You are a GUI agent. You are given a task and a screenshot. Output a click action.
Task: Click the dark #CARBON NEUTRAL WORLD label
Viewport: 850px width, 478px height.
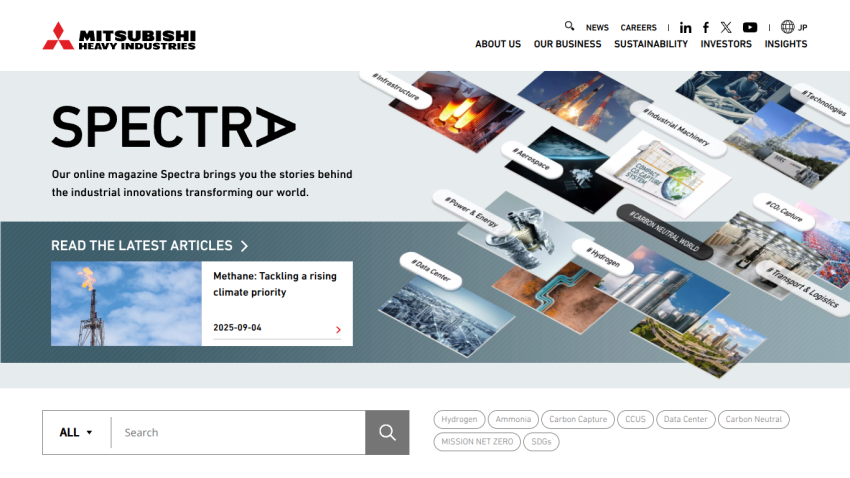pos(664,231)
